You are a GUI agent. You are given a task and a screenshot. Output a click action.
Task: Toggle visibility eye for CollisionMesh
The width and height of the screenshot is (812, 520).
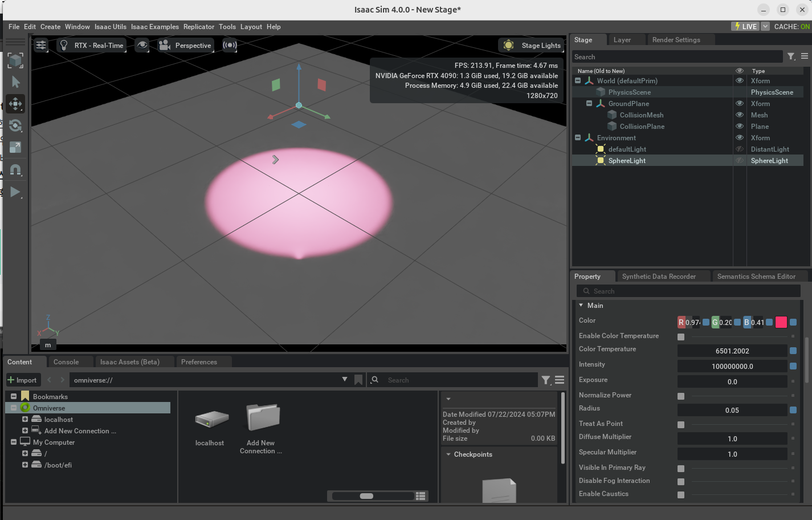(x=740, y=115)
